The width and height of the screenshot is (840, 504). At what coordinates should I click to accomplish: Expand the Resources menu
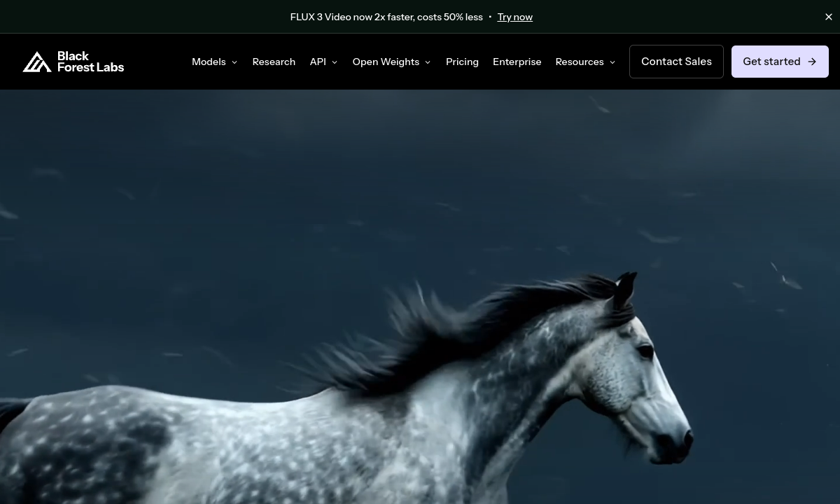coord(585,62)
